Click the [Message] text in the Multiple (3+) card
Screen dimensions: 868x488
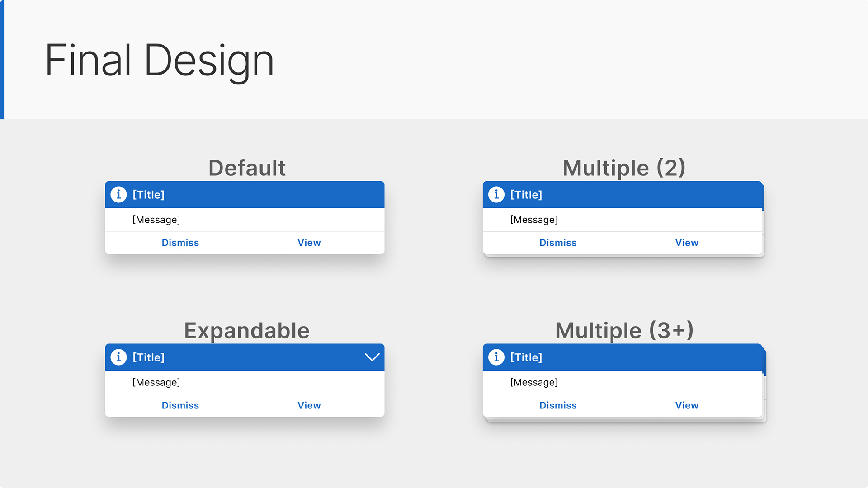[534, 382]
